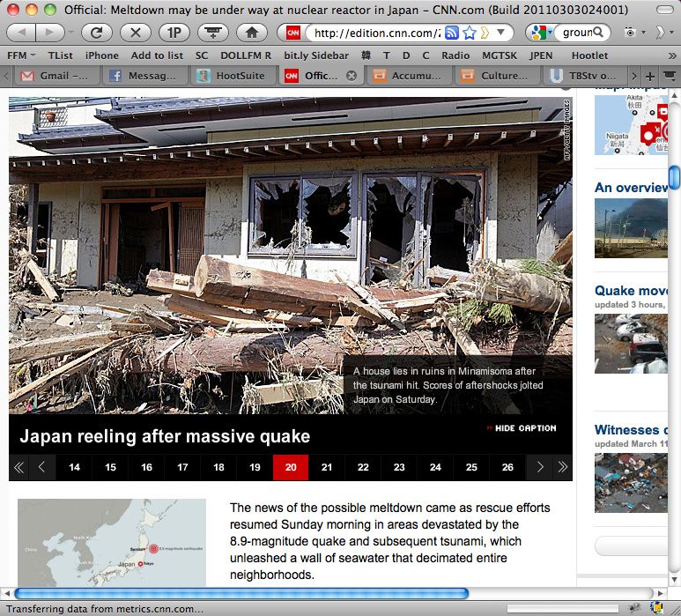Expand the address bar history dropdown
This screenshot has width=681, height=616.
[x=500, y=33]
